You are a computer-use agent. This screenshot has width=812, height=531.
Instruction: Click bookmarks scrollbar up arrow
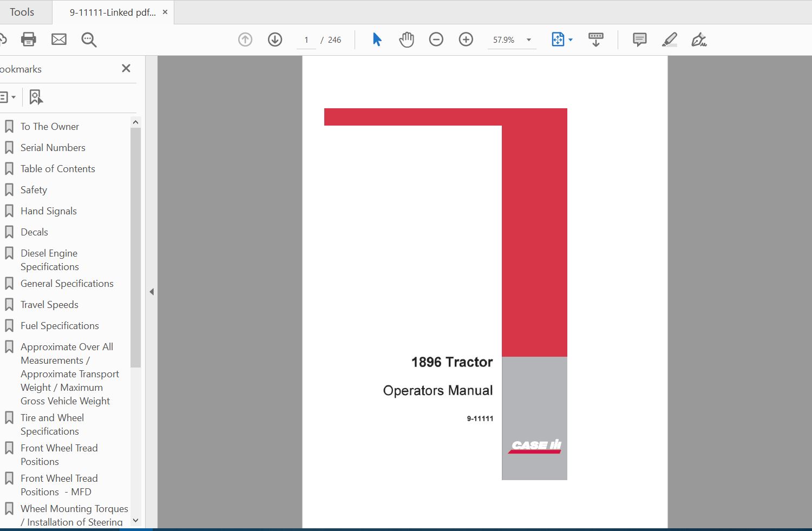(135, 122)
